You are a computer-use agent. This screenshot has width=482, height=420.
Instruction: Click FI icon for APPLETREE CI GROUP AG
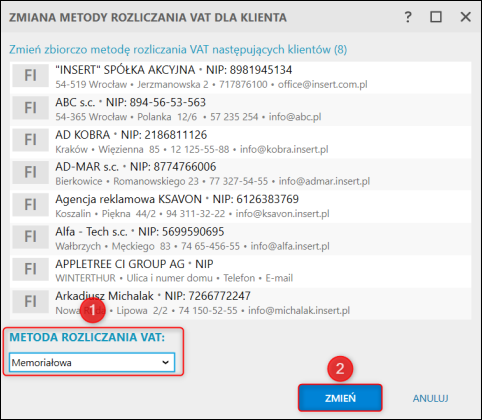coord(30,269)
